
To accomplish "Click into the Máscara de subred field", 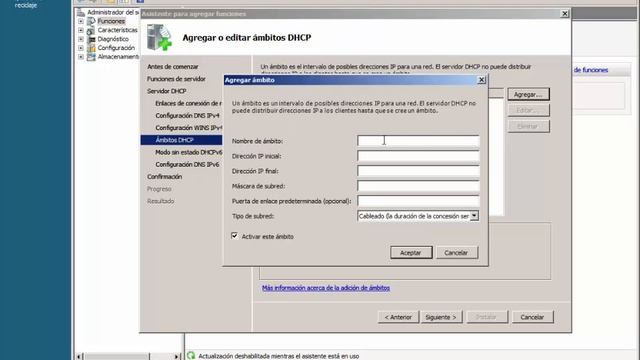I will [418, 186].
